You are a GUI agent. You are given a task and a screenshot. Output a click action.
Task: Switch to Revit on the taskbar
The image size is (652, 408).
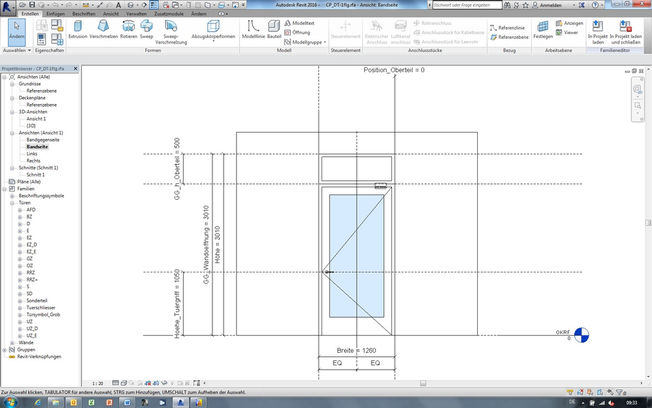(180, 403)
